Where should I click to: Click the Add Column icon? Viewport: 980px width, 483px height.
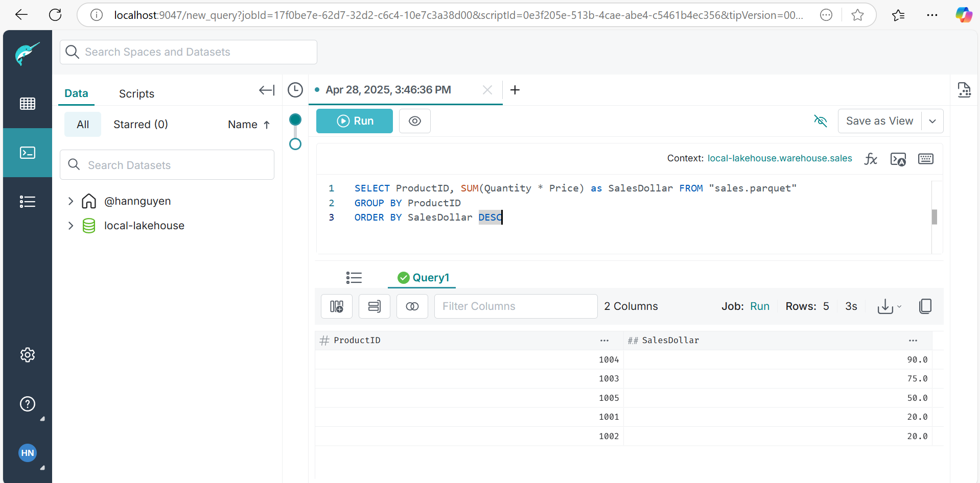tap(337, 306)
